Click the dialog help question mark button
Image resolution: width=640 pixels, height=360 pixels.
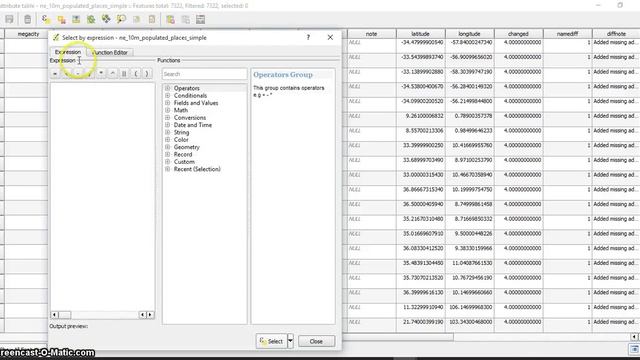(x=308, y=37)
